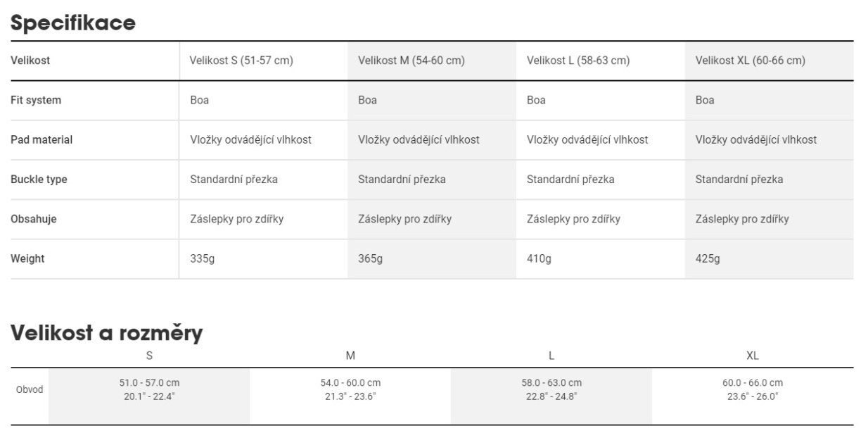Click the Specifikace section heading

[72, 22]
